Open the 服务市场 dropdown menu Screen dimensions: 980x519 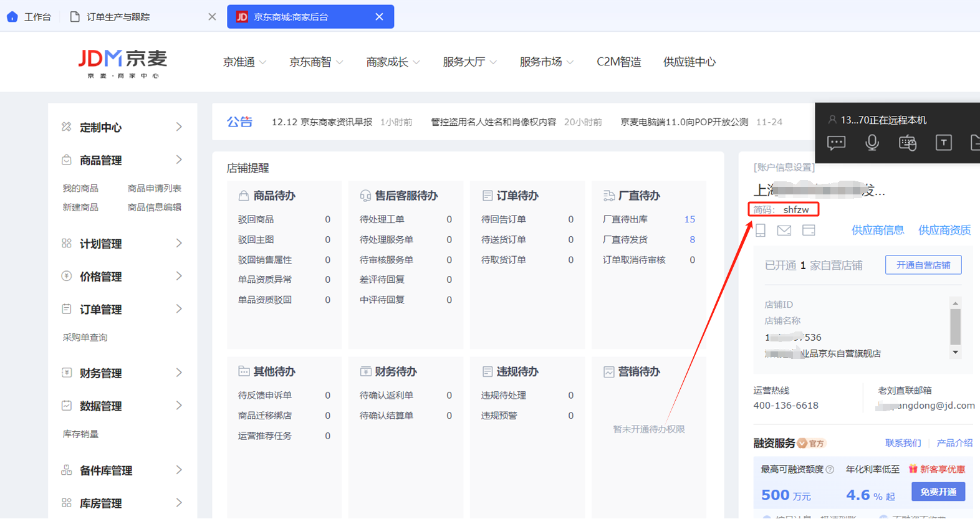click(x=546, y=62)
